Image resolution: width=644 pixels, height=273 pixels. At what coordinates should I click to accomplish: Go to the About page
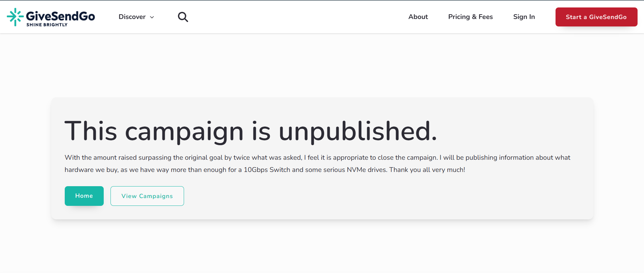tap(418, 17)
